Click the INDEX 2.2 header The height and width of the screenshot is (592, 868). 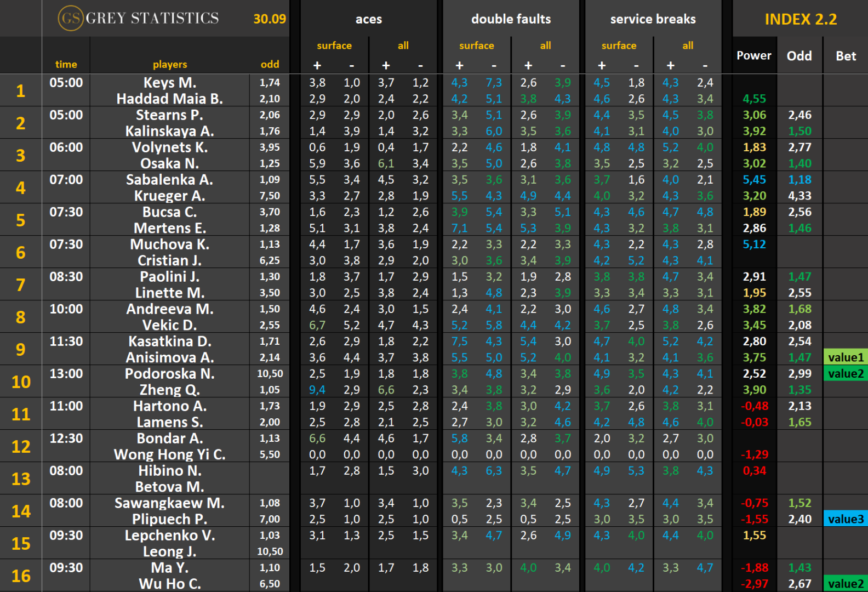801,19
